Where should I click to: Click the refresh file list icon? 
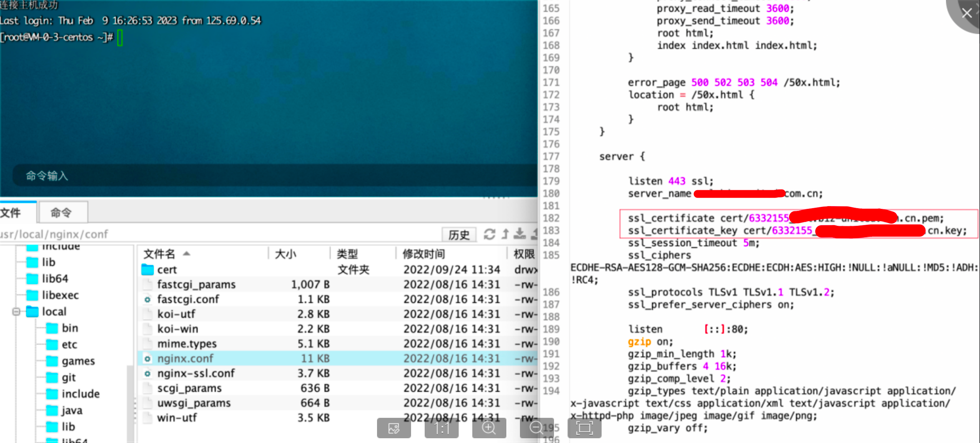point(489,234)
